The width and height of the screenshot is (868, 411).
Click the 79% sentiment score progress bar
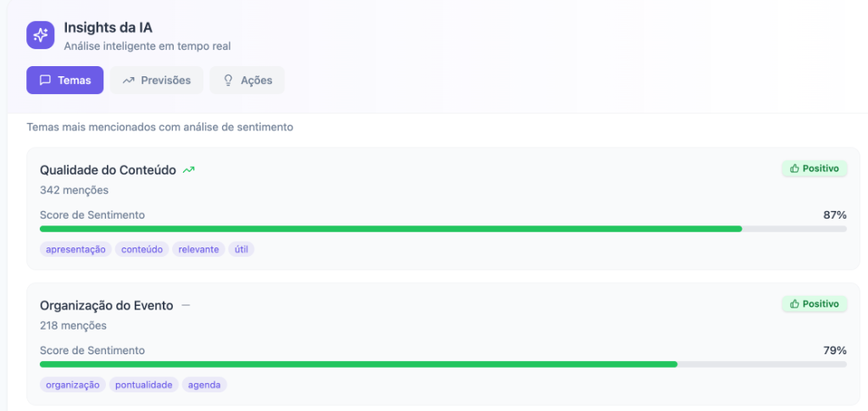(x=442, y=364)
